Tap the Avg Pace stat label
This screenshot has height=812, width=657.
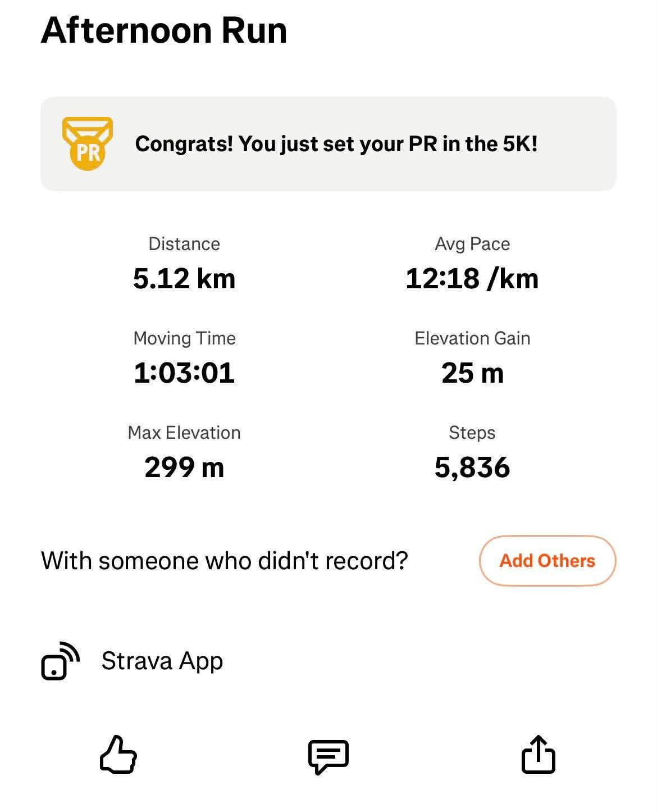tap(472, 244)
